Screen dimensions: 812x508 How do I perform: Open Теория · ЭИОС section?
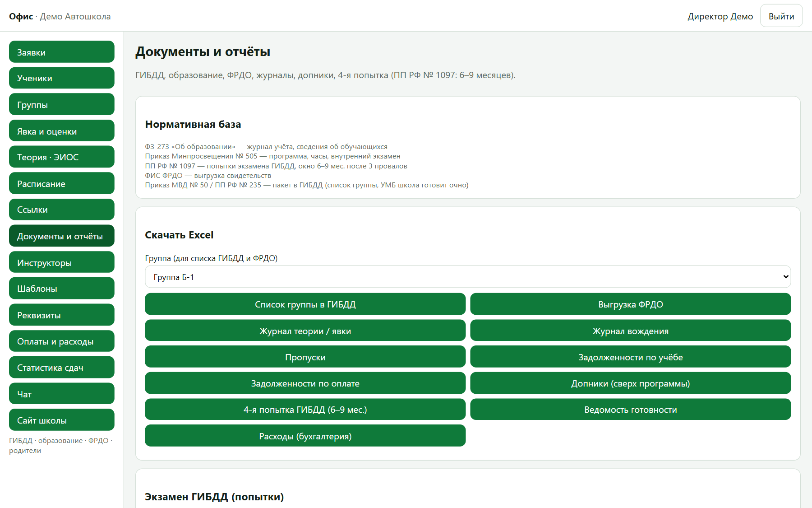click(61, 157)
